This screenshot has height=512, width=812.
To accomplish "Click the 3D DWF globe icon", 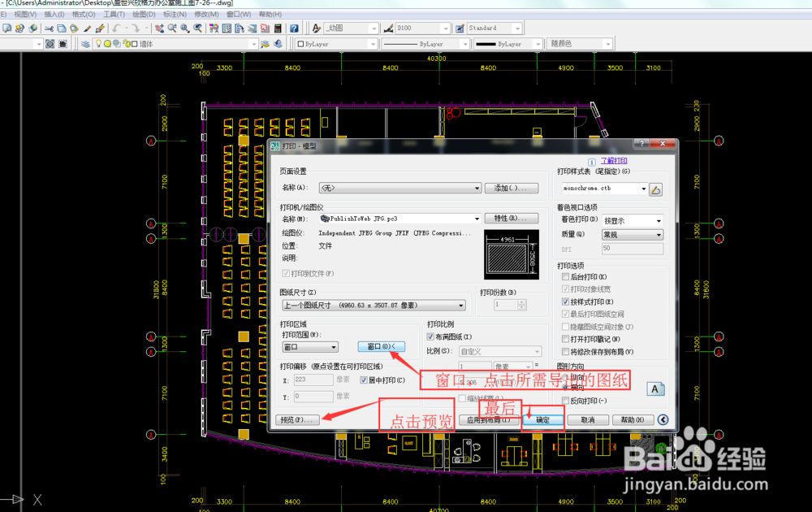I will point(33,28).
